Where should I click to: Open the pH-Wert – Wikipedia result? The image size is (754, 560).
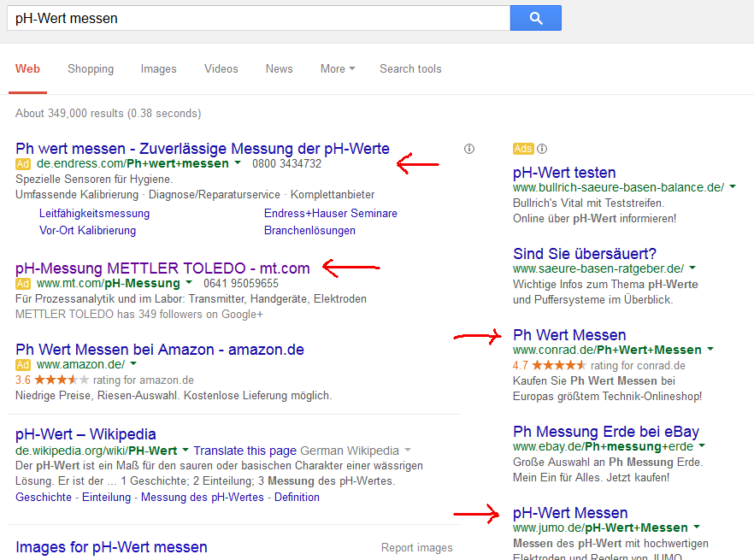85,434
